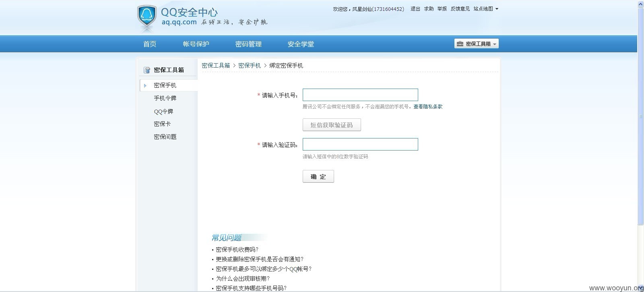Expand the 站点地图 dropdown
This screenshot has width=644, height=292.
(486, 9)
